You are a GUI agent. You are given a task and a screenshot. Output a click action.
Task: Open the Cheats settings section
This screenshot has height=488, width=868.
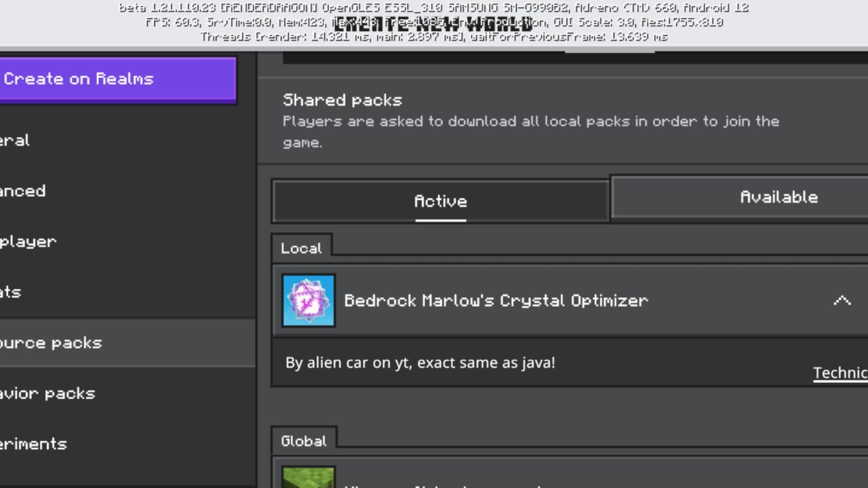11,292
